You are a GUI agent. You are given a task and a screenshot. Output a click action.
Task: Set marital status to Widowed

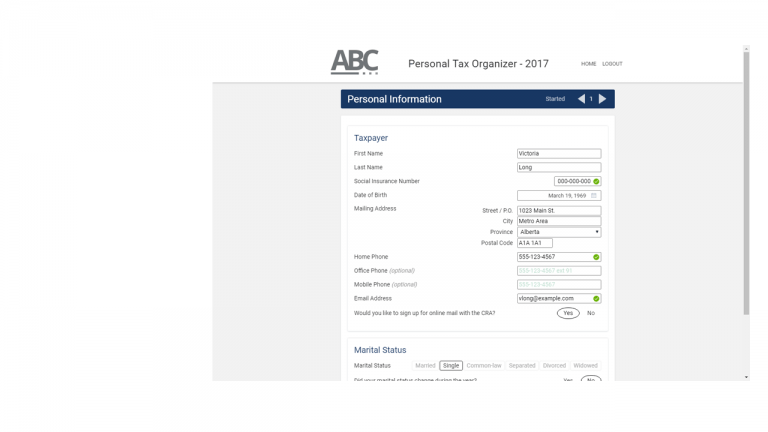pos(585,366)
